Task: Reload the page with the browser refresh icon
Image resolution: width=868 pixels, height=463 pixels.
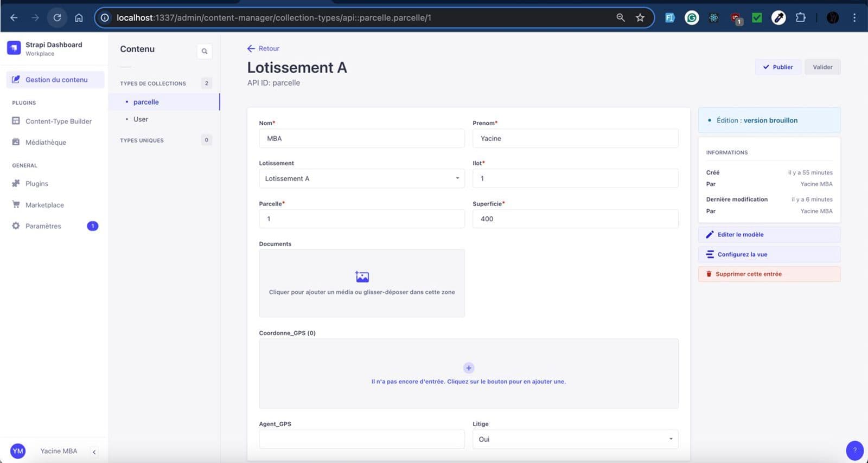Action: [57, 18]
